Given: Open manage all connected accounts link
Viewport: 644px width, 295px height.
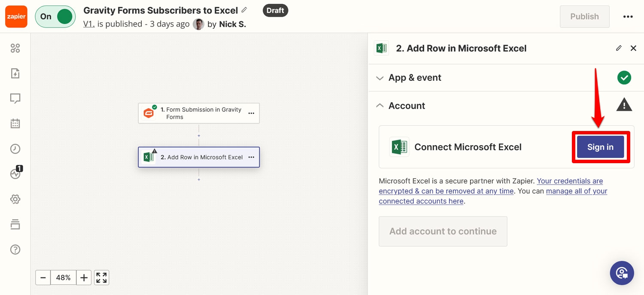Looking at the screenshot, I should pyautogui.click(x=493, y=196).
